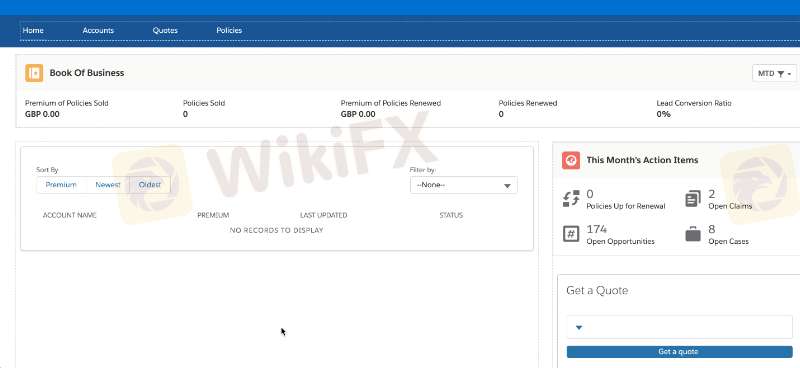Open the 0 Policies Up for Renewal count
Viewport: 800px width, 368px height.
[590, 194]
